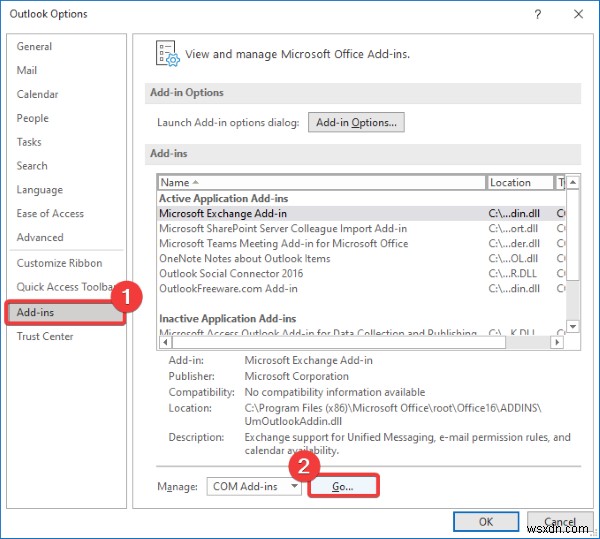Open the Help question mark button
Screen dimensions: 600x539
[538, 15]
